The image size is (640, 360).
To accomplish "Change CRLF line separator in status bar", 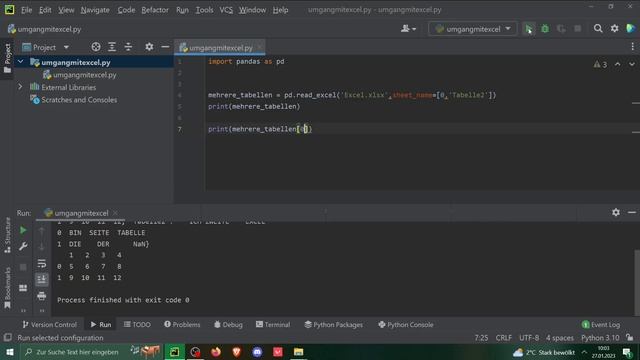I will pyautogui.click(x=504, y=338).
